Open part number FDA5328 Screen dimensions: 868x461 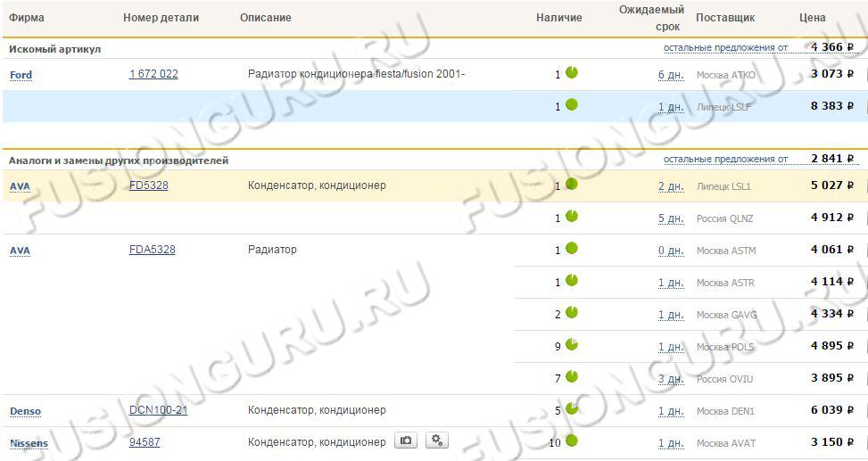(153, 250)
